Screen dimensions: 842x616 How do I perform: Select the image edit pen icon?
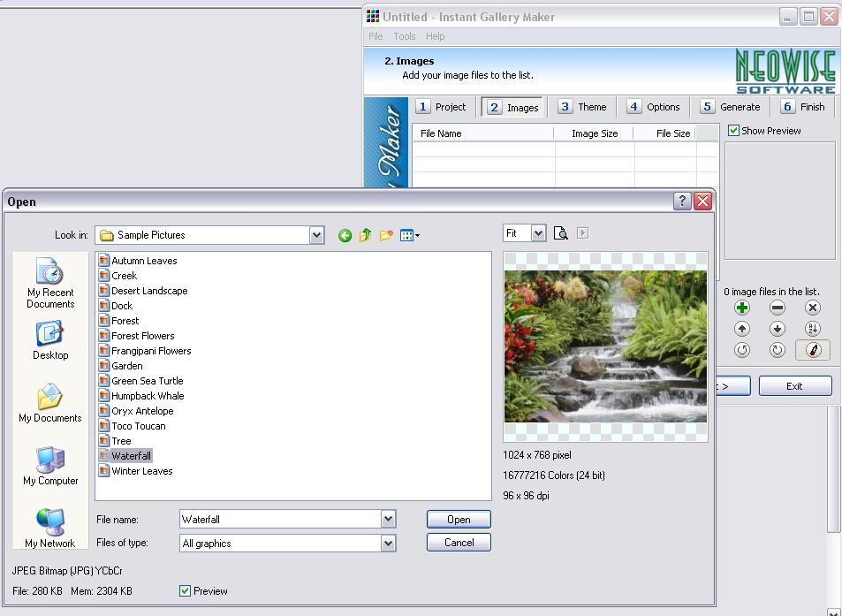(812, 350)
